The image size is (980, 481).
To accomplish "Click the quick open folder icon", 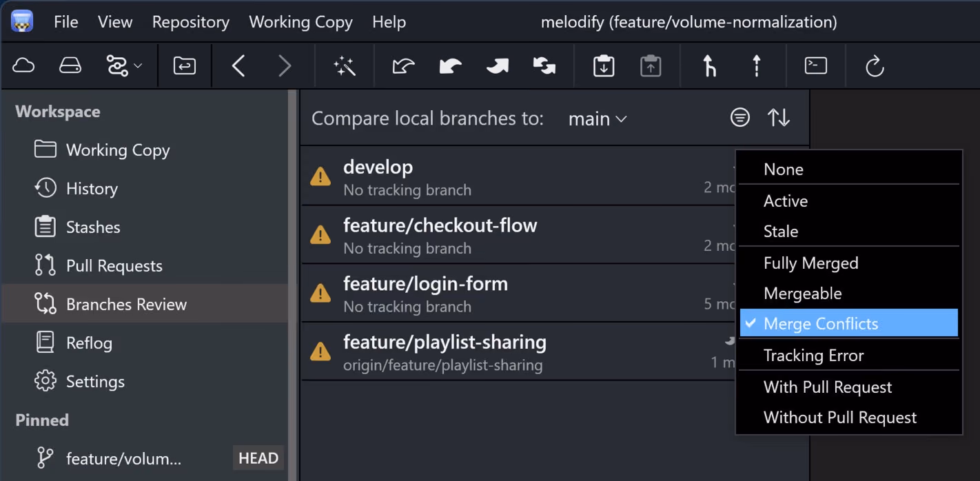I will tap(185, 66).
